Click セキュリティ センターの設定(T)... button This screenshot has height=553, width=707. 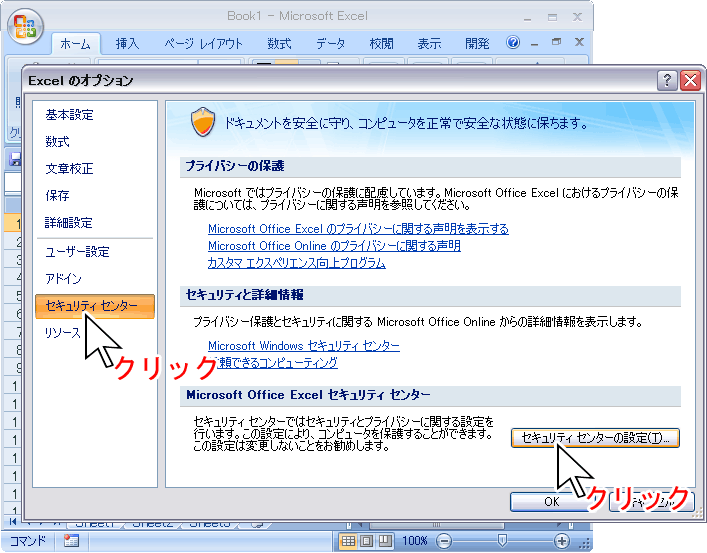tap(595, 438)
